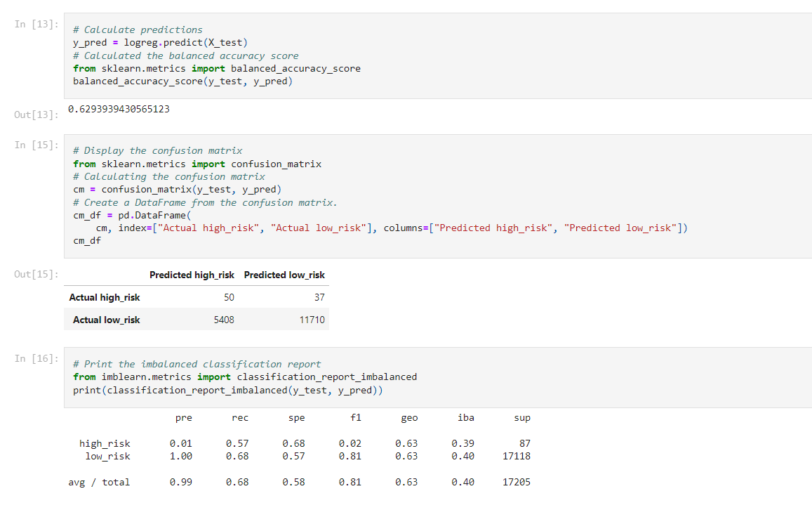The height and width of the screenshot is (510, 812).
Task: Select the Out[13] accuracy value 0.6293939430565123
Action: click(117, 109)
